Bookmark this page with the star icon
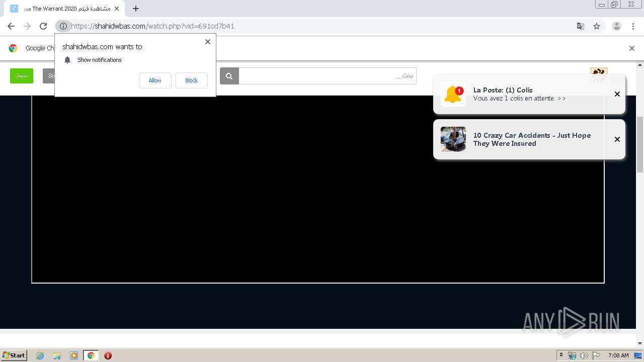This screenshot has height=362, width=644. tap(597, 26)
